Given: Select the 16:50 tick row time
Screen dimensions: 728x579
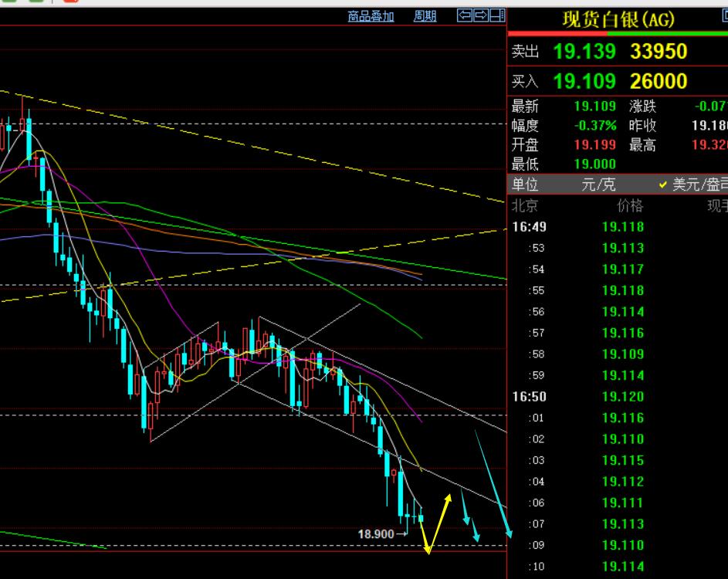Looking at the screenshot, I should tap(530, 397).
